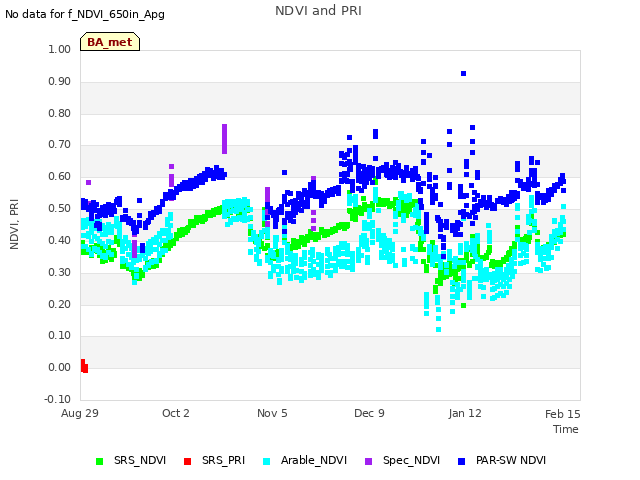This screenshot has height=480, width=640.
Task: Click the chart title NDVI and PRI
Action: [x=318, y=11]
